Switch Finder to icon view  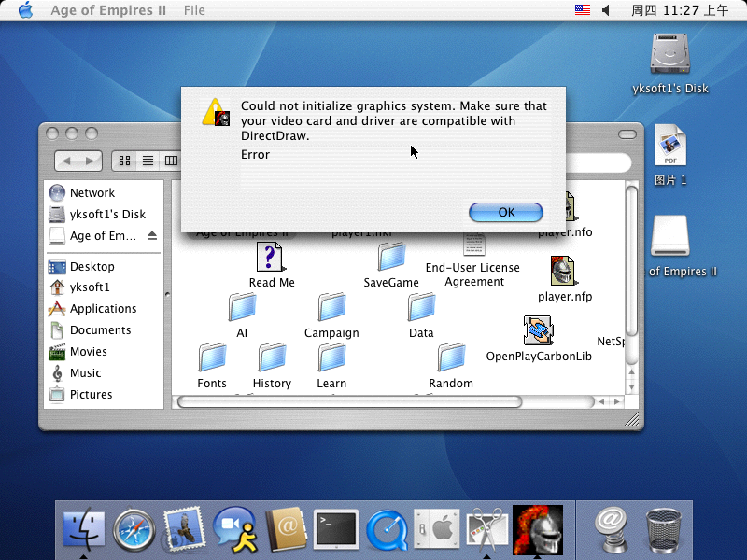(125, 161)
